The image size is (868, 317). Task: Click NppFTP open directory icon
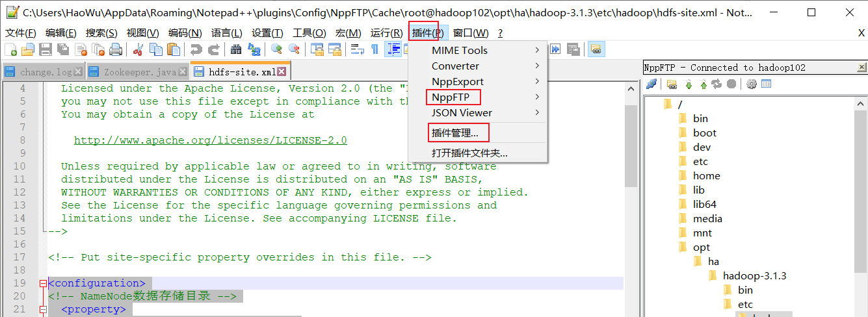(x=672, y=84)
